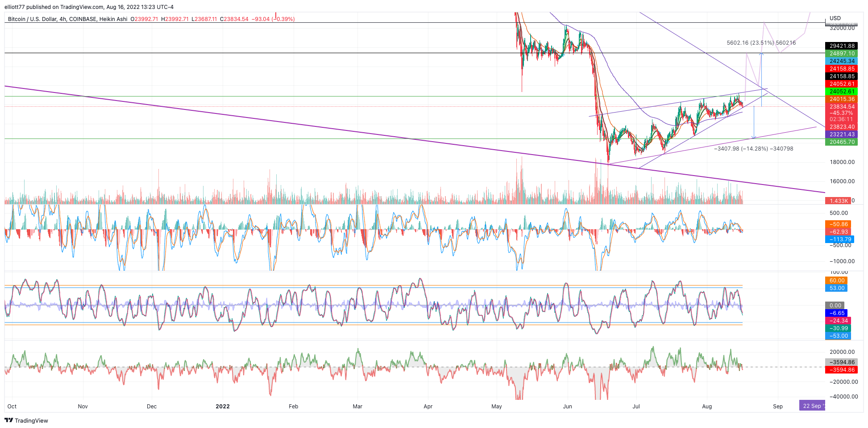Screen dimensions: 868x428
Task: Click the blue −113.79 indicator value
Action: [x=839, y=239]
